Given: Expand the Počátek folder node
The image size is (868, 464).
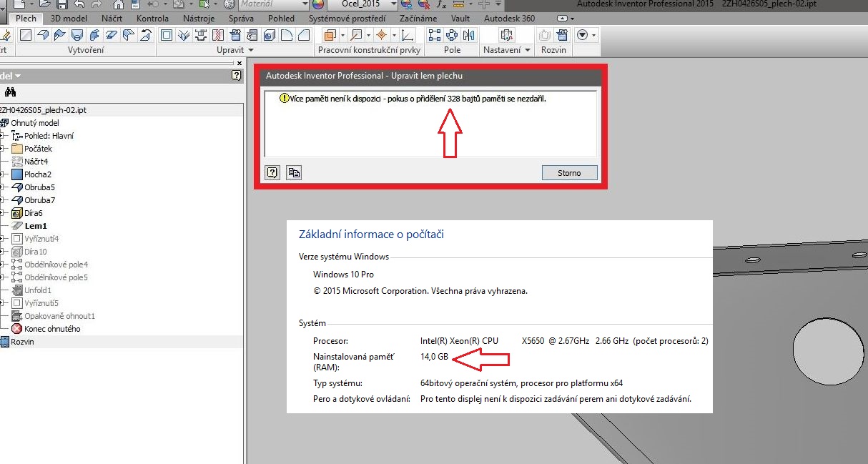Looking at the screenshot, I should [x=3, y=149].
